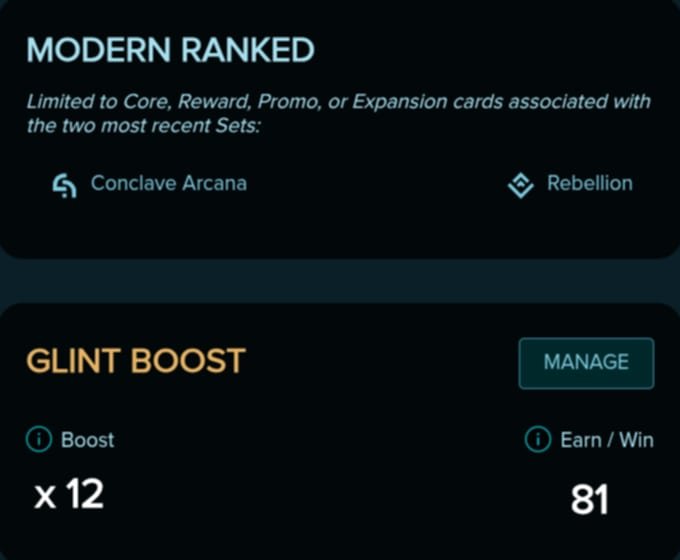
Task: Click the GLINT BOOST heading
Action: click(136, 360)
